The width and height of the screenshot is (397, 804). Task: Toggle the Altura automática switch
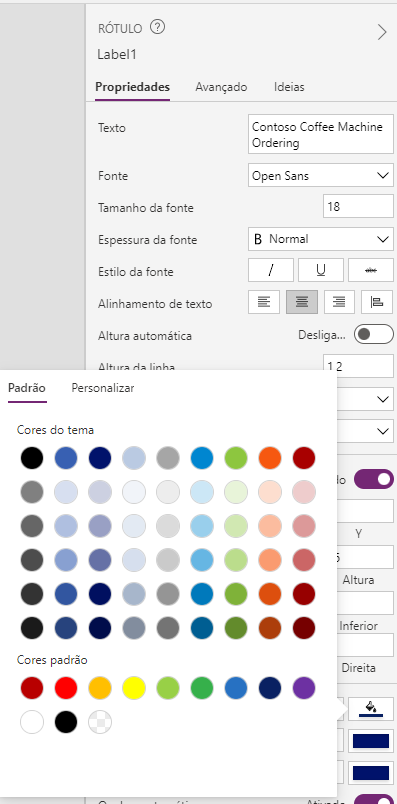coord(373,334)
